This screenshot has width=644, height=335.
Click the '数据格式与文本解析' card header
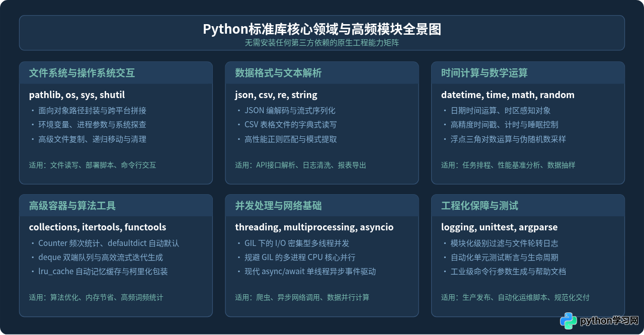click(x=322, y=73)
